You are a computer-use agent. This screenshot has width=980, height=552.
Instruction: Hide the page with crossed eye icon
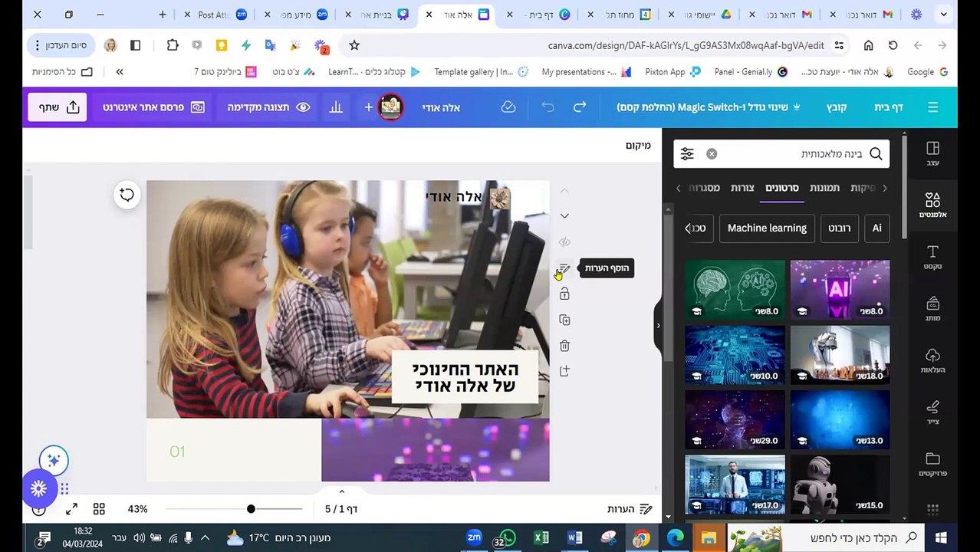click(x=564, y=242)
